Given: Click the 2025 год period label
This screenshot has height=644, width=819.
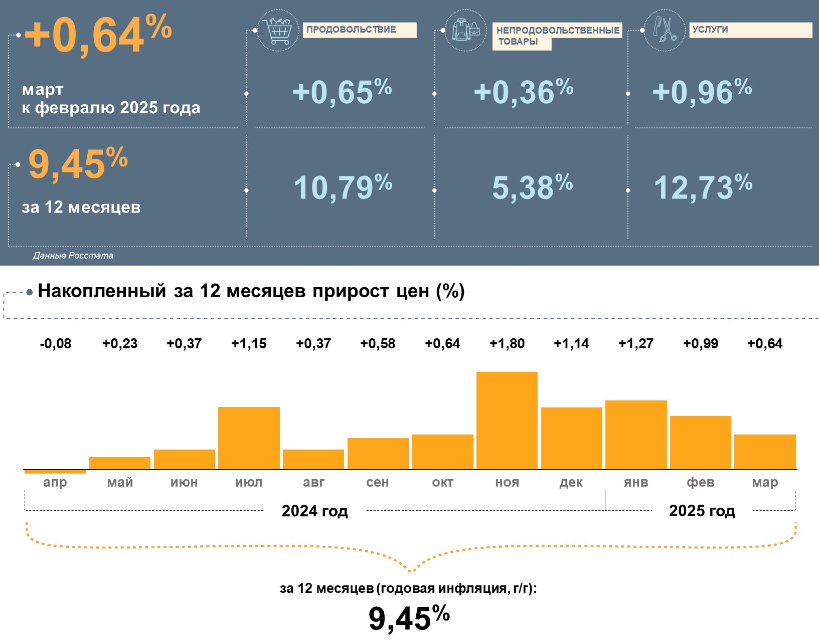Looking at the screenshot, I should tap(702, 511).
